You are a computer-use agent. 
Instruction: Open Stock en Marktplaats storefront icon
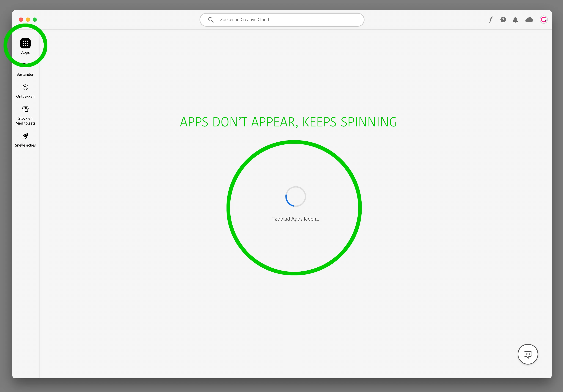click(25, 109)
